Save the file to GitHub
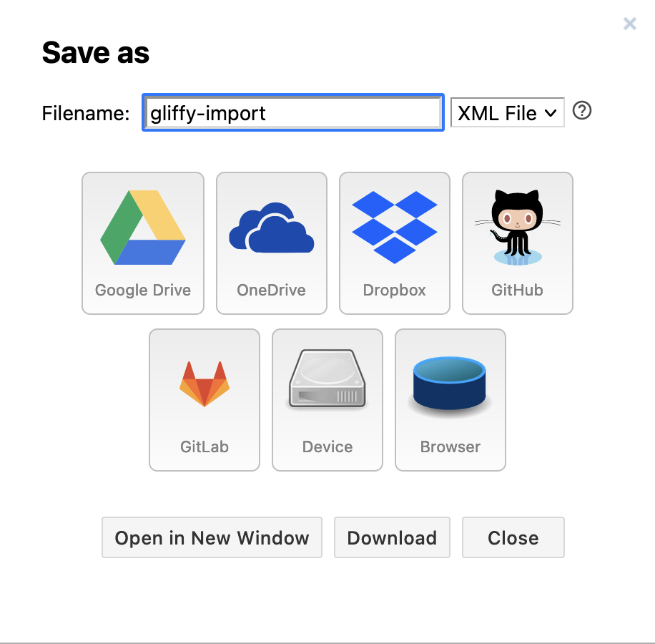655x644 pixels. (x=517, y=243)
